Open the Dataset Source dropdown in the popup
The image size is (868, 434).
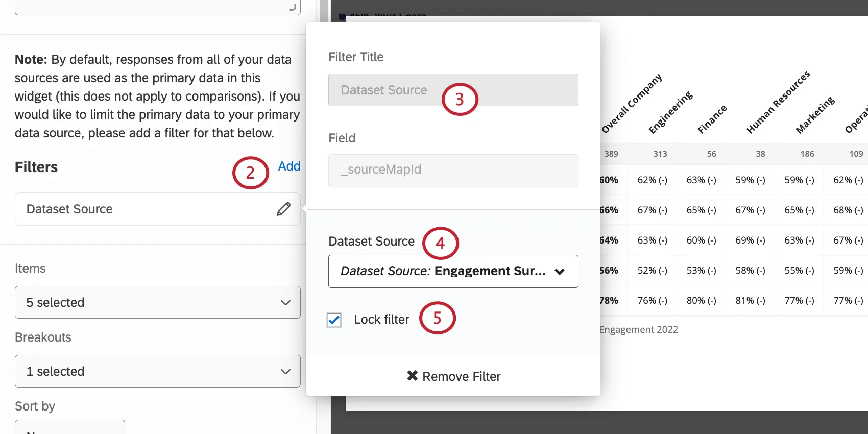[x=453, y=271]
